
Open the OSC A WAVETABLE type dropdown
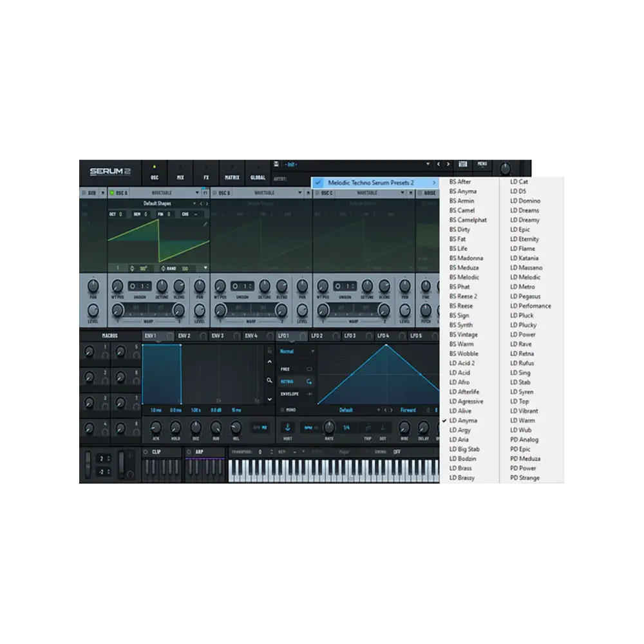click(165, 193)
